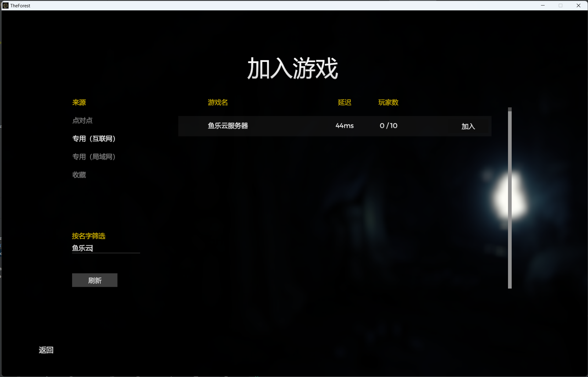Click 返回 to go back
The height and width of the screenshot is (377, 588).
[x=46, y=350]
